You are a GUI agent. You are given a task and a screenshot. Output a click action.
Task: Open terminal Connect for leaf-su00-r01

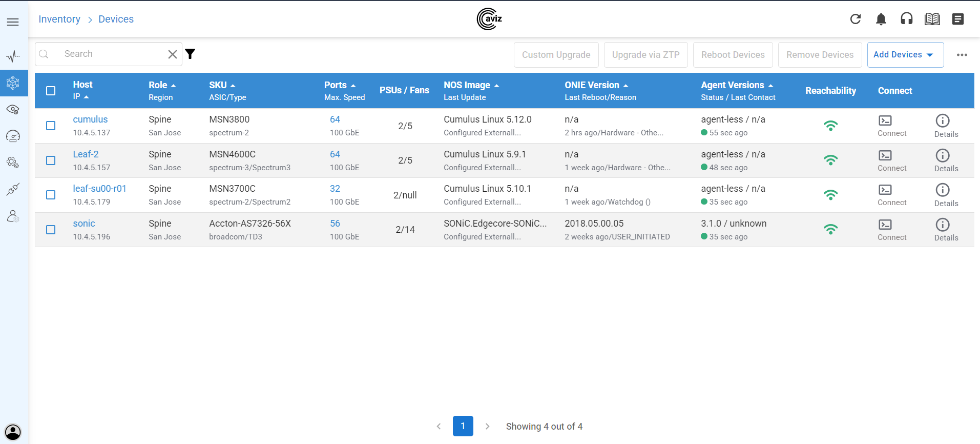click(x=892, y=195)
